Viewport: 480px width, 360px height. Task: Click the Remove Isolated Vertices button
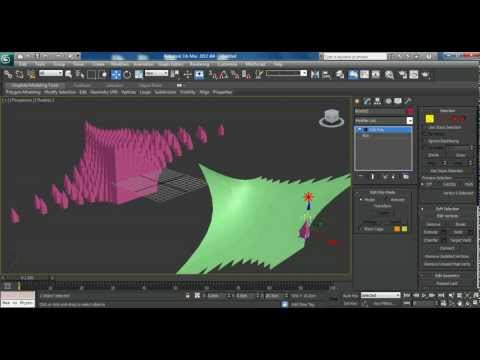coord(447,256)
